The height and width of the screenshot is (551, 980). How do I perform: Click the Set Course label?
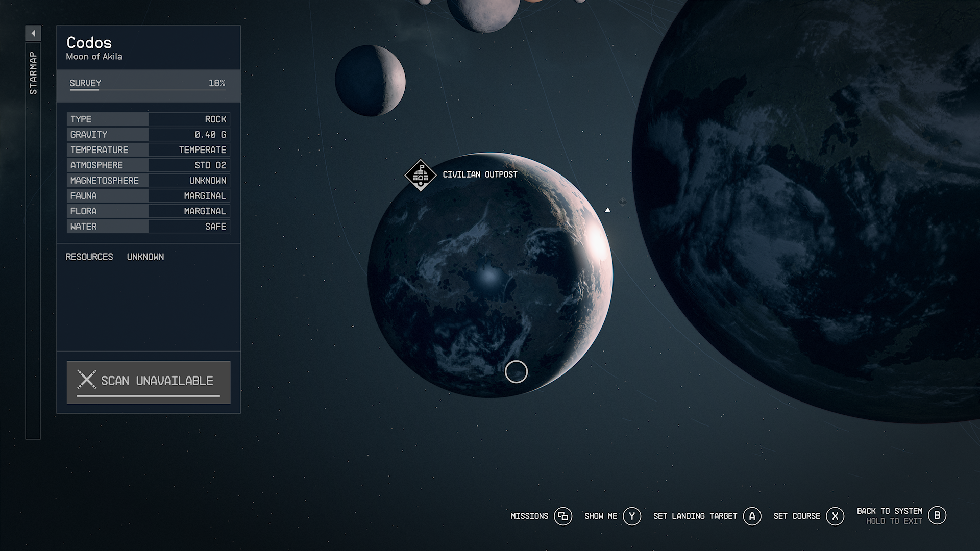797,516
